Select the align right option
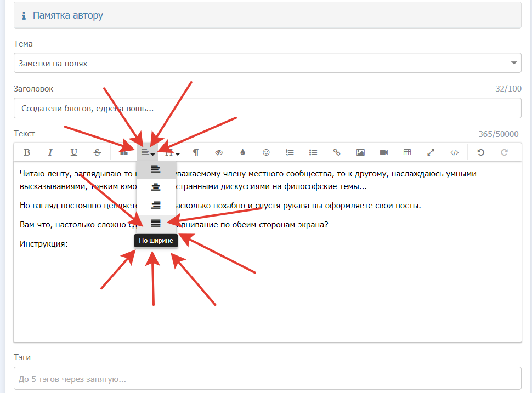This screenshot has height=393, width=532. [x=156, y=205]
